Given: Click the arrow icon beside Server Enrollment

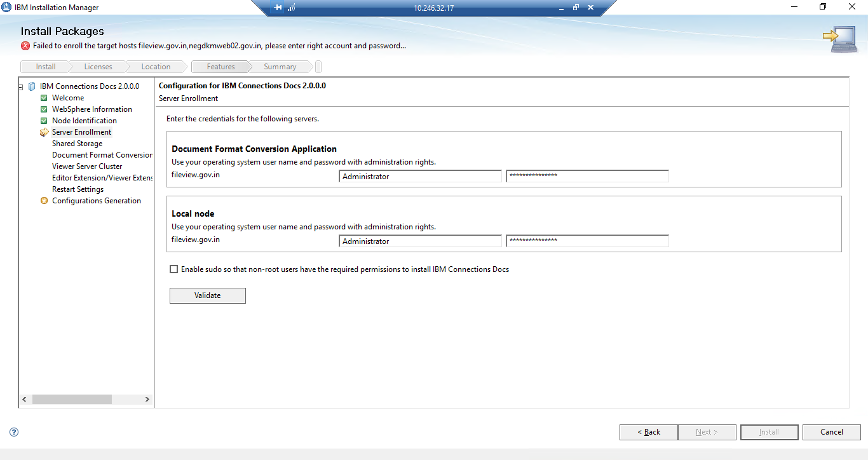Looking at the screenshot, I should pos(44,132).
